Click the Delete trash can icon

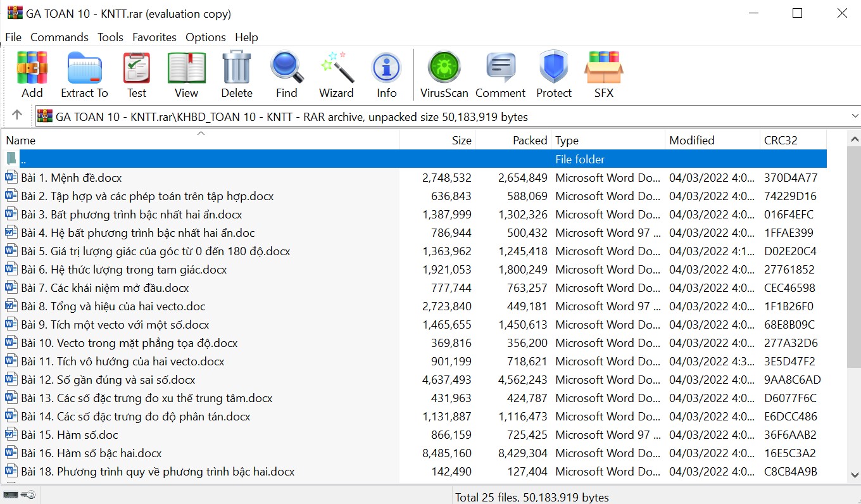[x=237, y=75]
